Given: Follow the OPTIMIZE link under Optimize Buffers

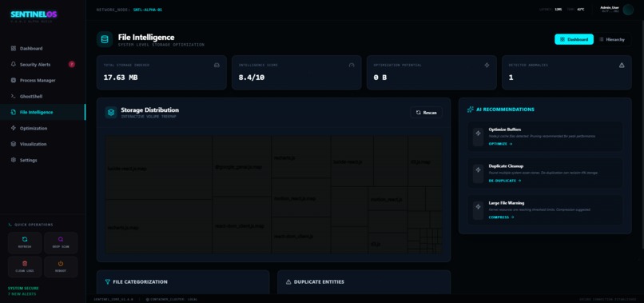Looking at the screenshot, I should click(500, 144).
